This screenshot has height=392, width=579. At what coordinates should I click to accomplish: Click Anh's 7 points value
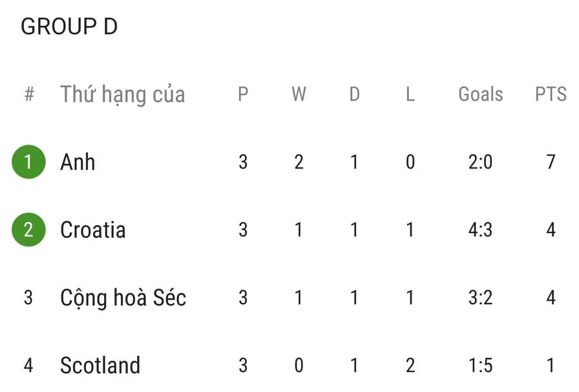click(551, 161)
